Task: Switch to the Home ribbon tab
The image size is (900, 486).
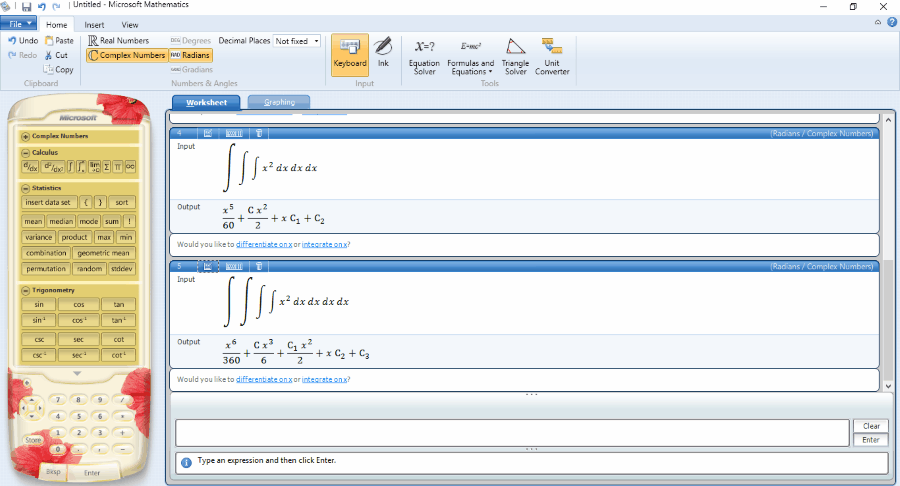Action: 56,25
